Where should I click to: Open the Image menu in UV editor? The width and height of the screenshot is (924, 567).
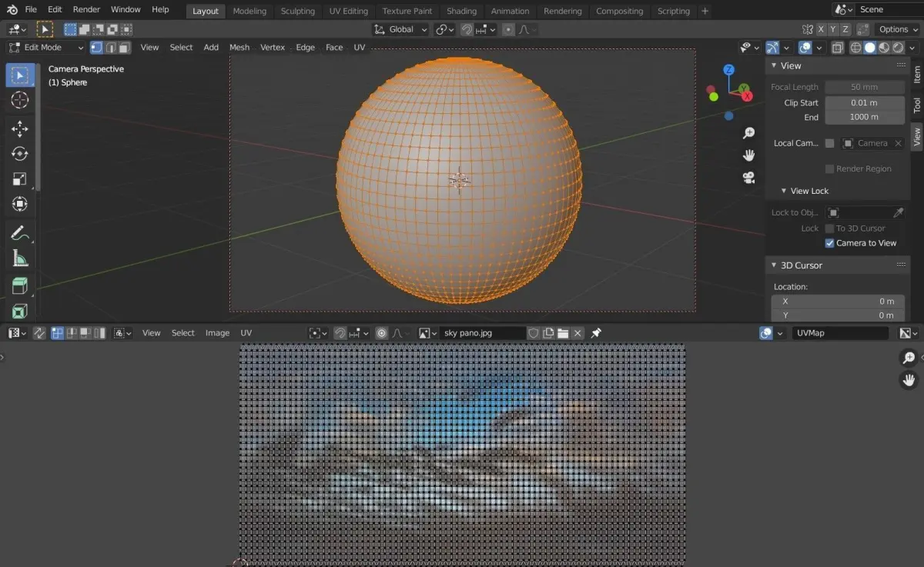click(217, 333)
